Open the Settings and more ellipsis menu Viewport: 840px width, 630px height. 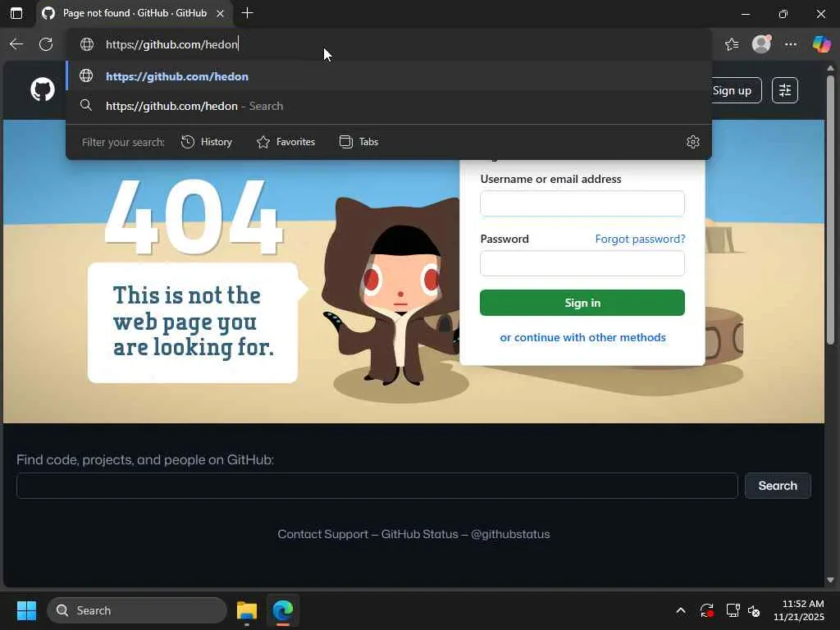[791, 44]
